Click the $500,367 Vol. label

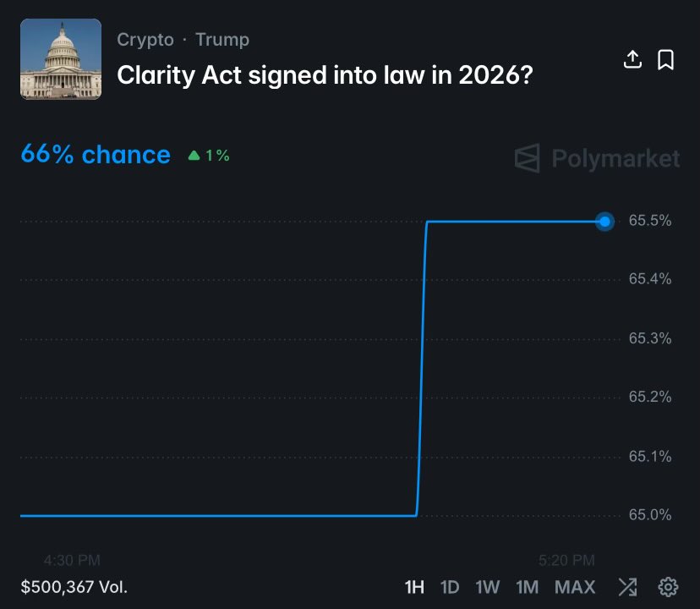coord(74,586)
